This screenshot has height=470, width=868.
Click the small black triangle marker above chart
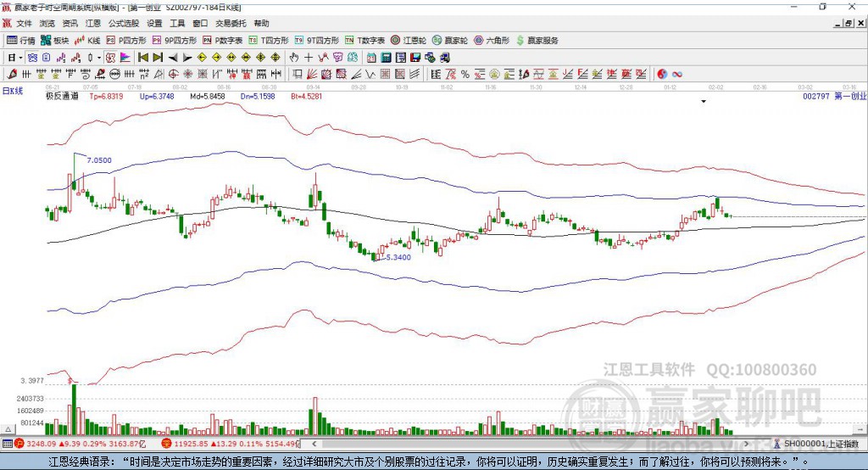[704, 102]
